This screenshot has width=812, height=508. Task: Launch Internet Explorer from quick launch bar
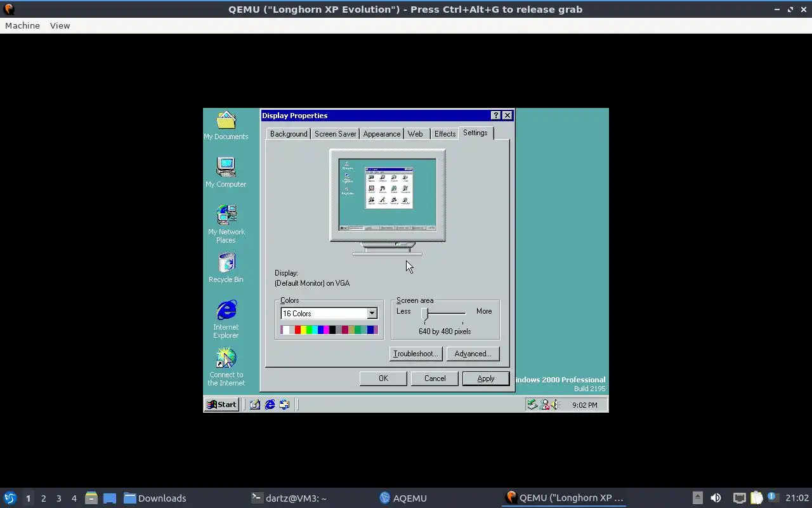[x=270, y=404]
